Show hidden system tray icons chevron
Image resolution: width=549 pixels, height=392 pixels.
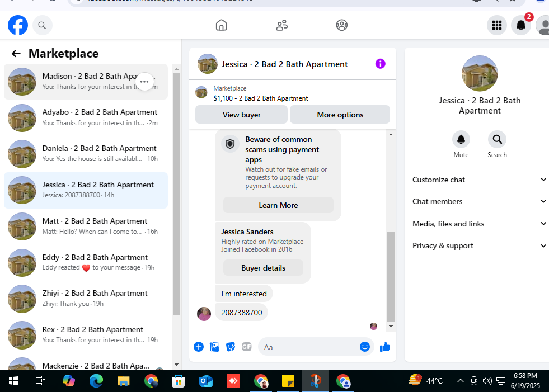coord(461,381)
